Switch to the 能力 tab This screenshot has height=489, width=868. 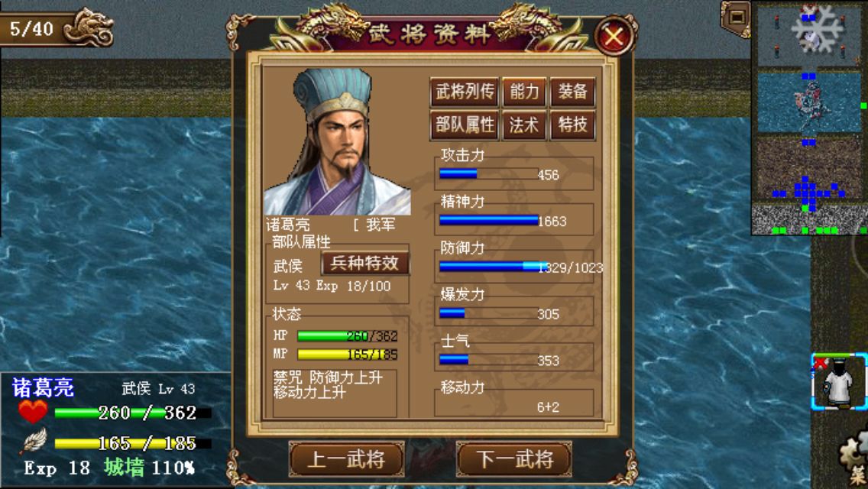523,92
